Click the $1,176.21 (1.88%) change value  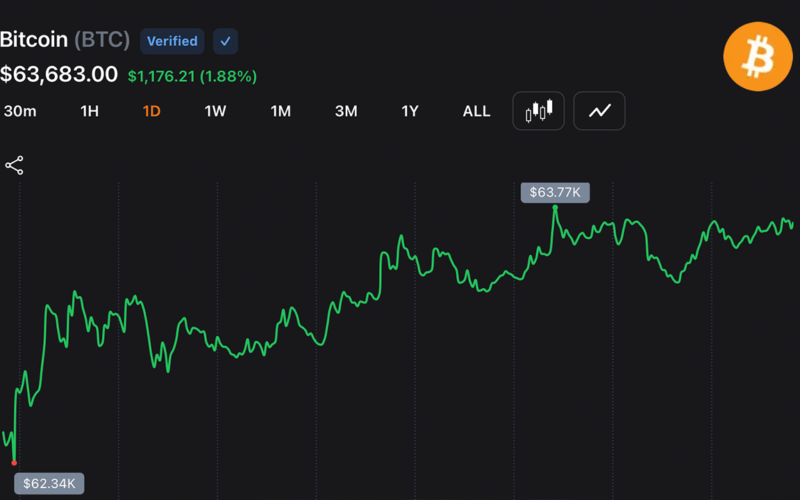click(x=192, y=77)
